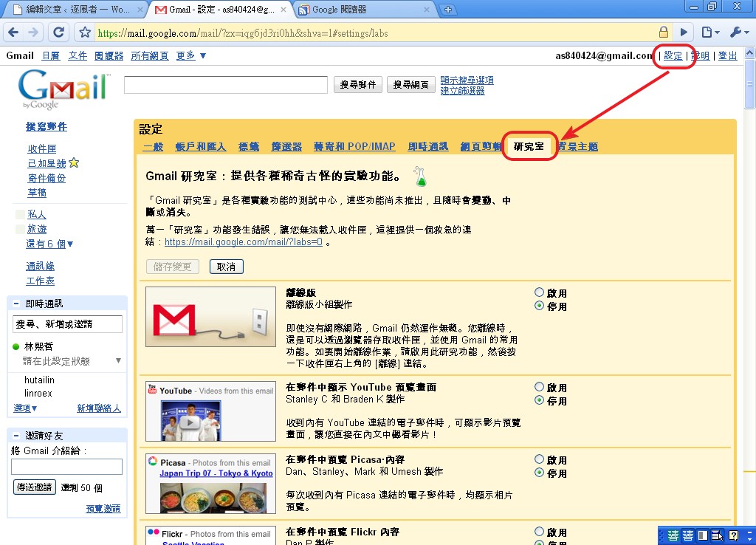756x545 pixels.
Task: Focus the invite email input field
Action: (x=66, y=467)
